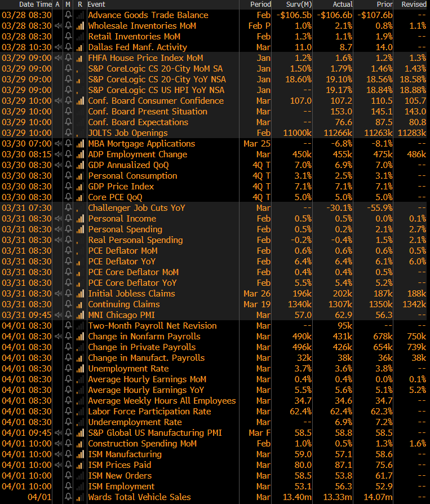The width and height of the screenshot is (430, 504).
Task: Click the speaker icon for Dallas Fed Manf. Activity
Action: tap(58, 47)
